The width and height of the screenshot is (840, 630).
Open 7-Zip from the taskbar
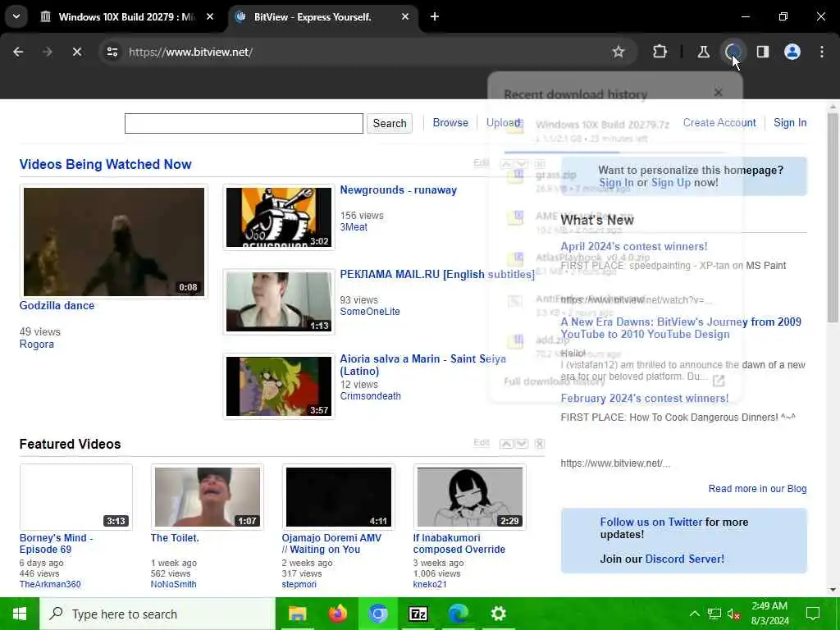(418, 614)
